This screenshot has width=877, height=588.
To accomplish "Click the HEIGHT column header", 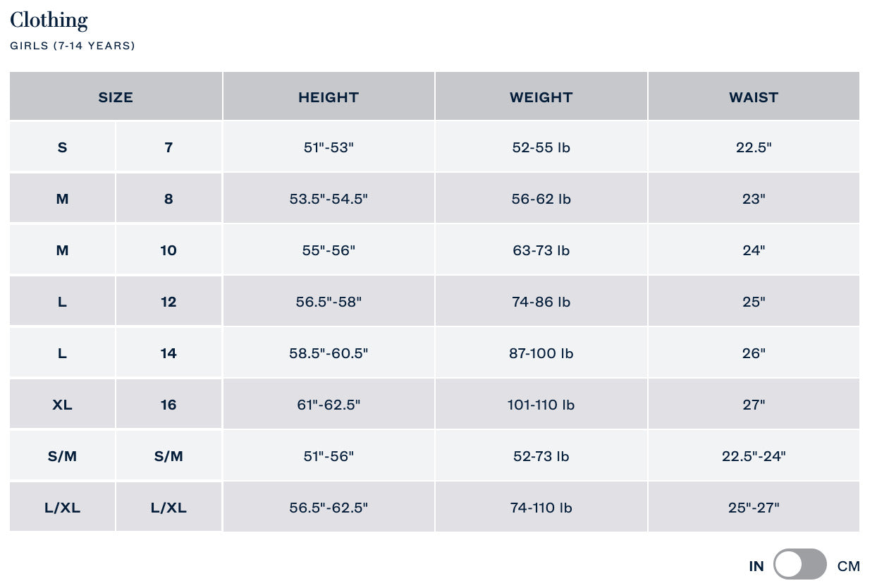I will [329, 97].
